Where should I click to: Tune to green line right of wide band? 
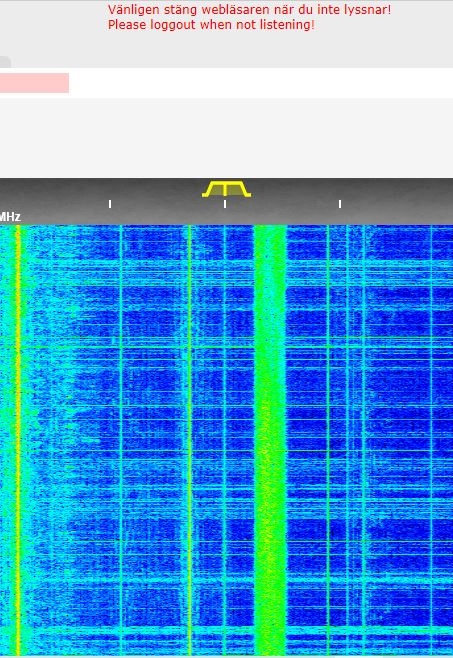328,441
